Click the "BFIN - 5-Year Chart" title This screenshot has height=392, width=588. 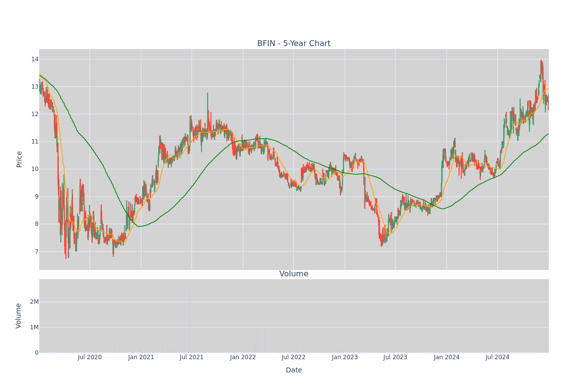(x=294, y=44)
